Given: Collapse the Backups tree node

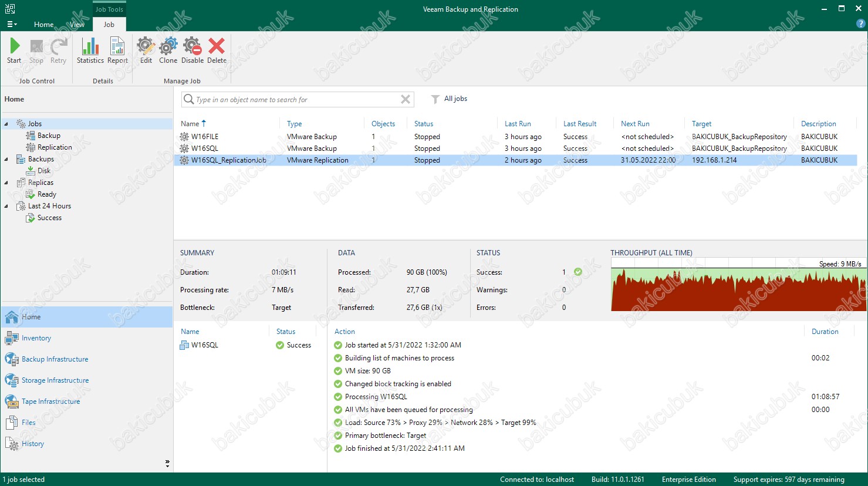Looking at the screenshot, I should pyautogui.click(x=6, y=159).
